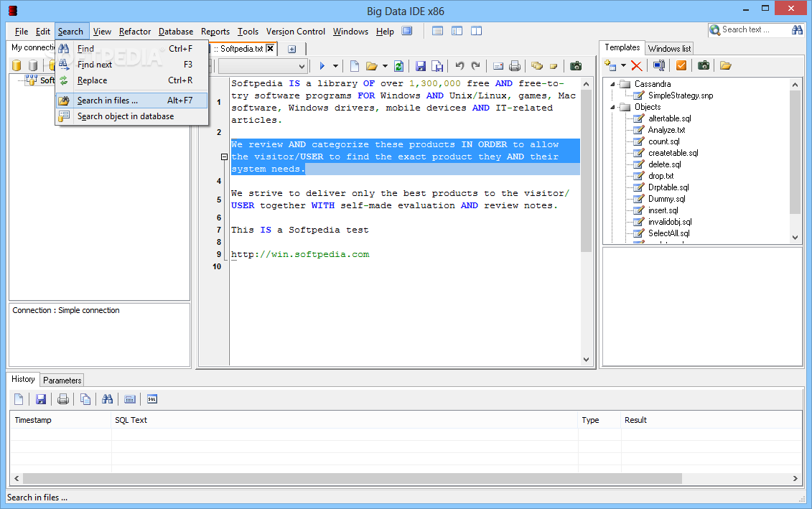Click the Print icon in editor toolbar

coord(515,66)
